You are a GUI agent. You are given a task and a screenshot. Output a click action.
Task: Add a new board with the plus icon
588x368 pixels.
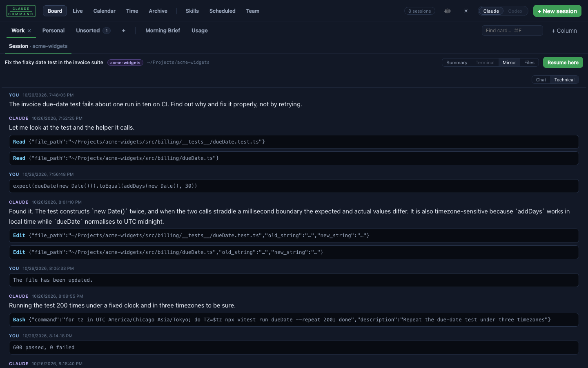pyautogui.click(x=124, y=31)
